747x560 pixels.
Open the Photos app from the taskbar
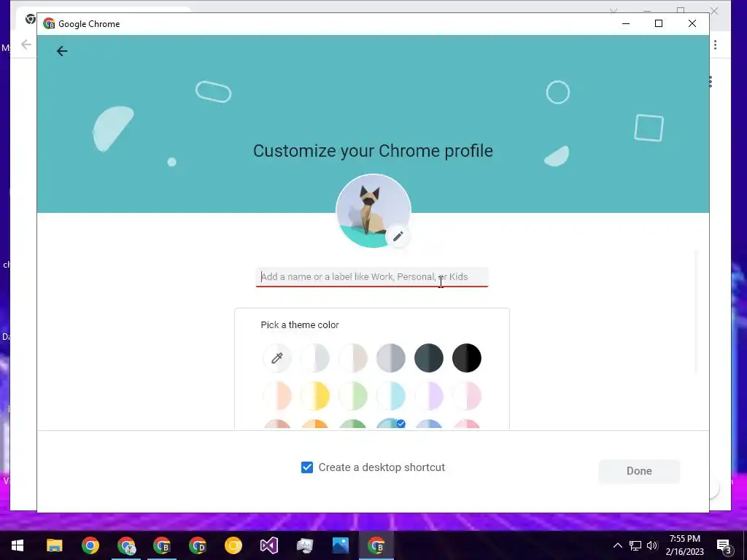340,545
